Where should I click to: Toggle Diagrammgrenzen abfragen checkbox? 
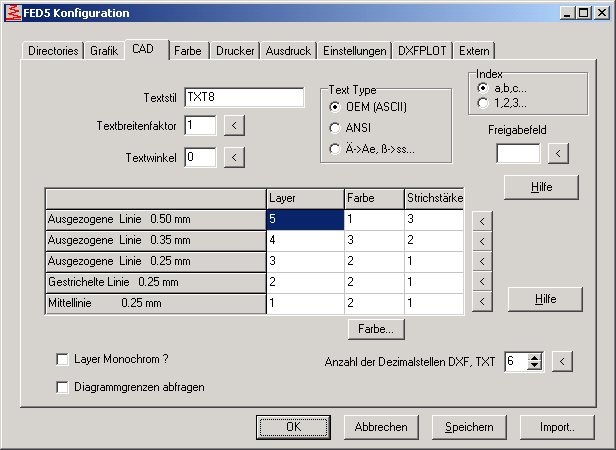pyautogui.click(x=63, y=387)
